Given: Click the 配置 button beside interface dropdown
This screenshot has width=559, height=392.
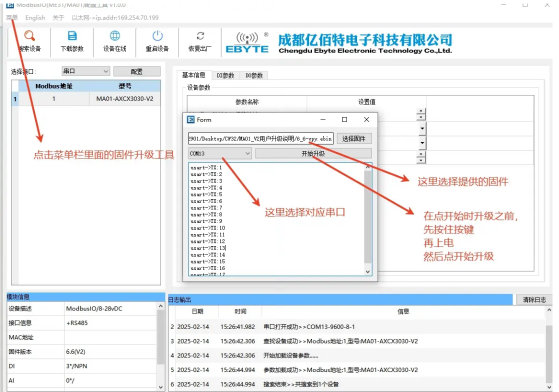Looking at the screenshot, I should pyautogui.click(x=137, y=72).
